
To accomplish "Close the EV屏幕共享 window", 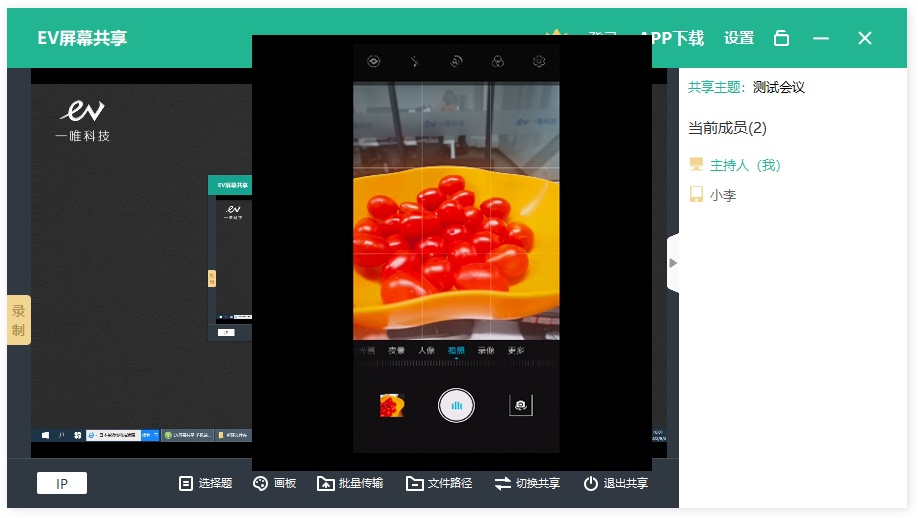I will pos(865,38).
